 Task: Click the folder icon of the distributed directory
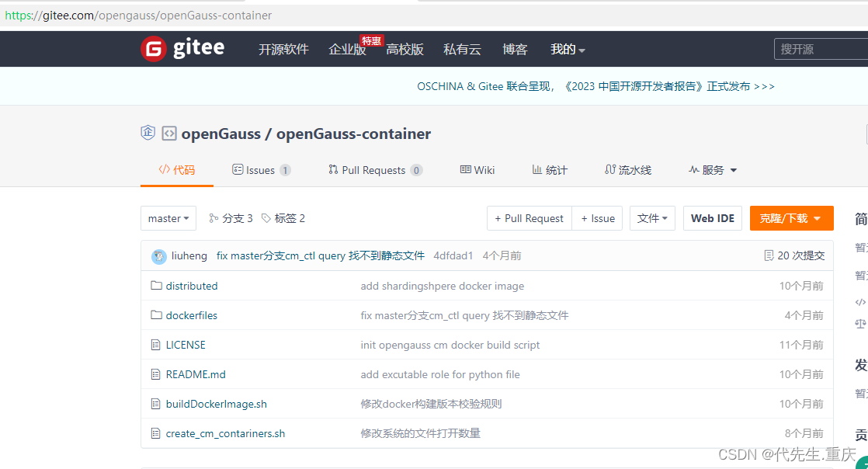[155, 286]
